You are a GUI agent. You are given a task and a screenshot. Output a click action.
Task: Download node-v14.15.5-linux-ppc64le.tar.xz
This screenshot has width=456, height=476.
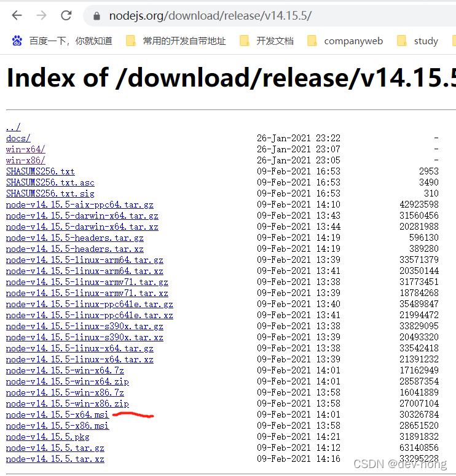click(x=89, y=315)
